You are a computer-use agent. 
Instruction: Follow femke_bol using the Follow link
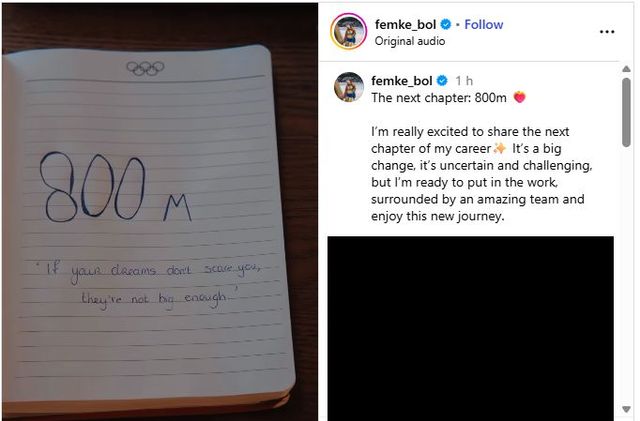[483, 24]
